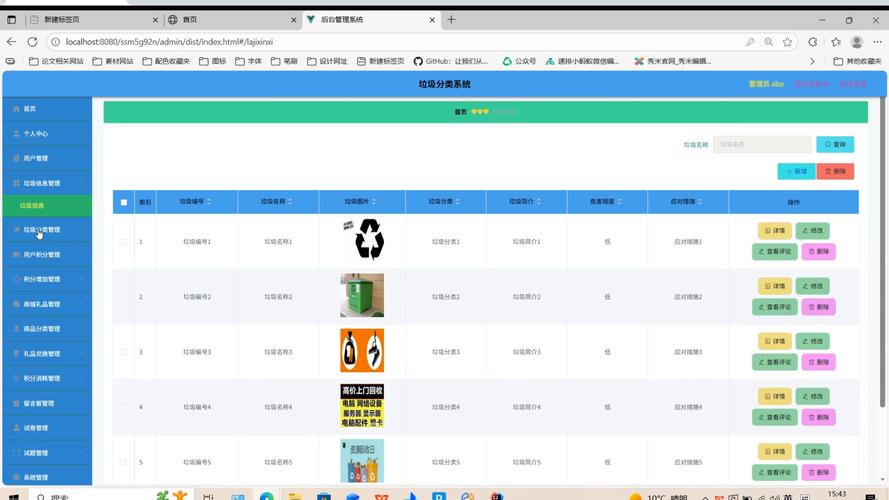Click the 垃圾信息管理 grid icon

point(16,183)
